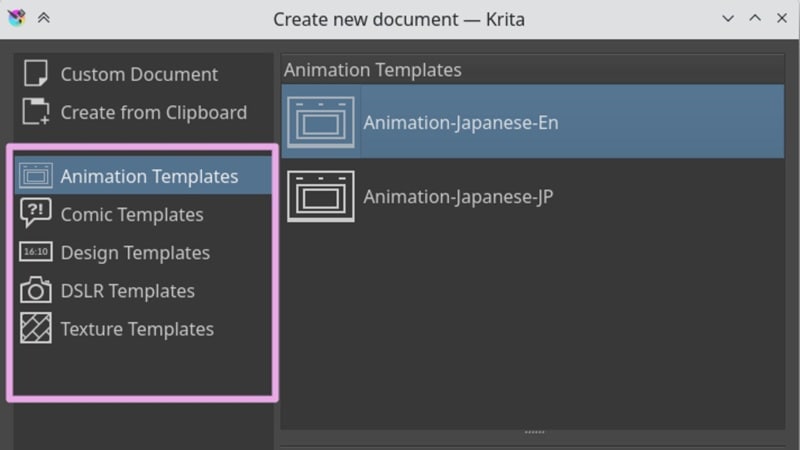Switch to DSLR Templates category
Screen dimensions: 800x450
143,291
